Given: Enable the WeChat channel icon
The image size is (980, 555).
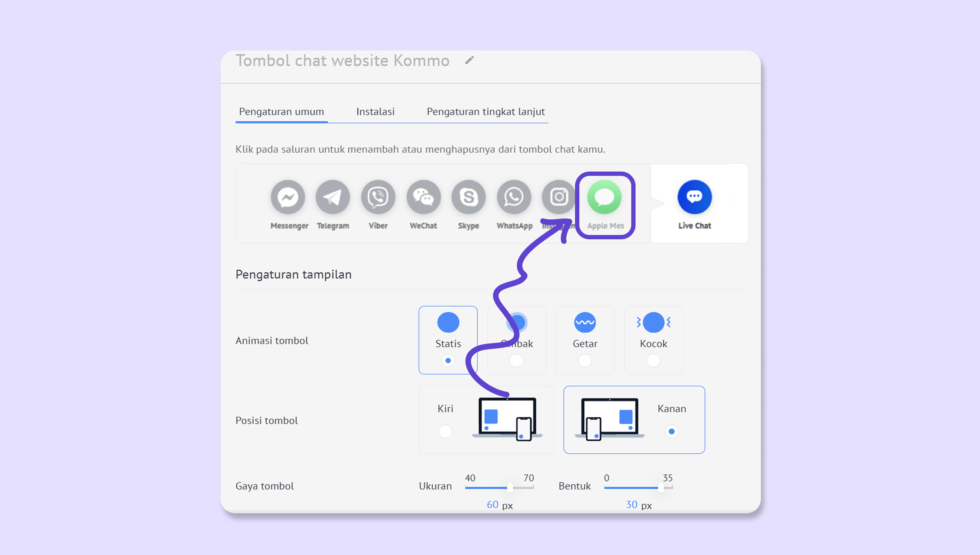Looking at the screenshot, I should point(423,197).
